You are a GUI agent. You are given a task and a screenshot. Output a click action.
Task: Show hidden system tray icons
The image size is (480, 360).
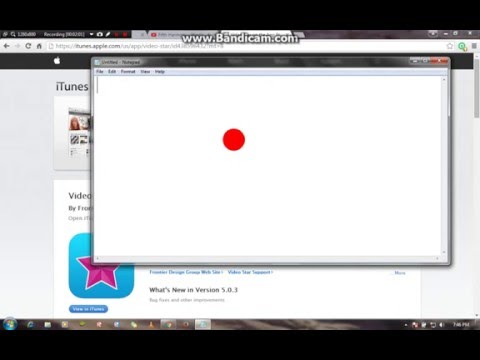pos(406,325)
